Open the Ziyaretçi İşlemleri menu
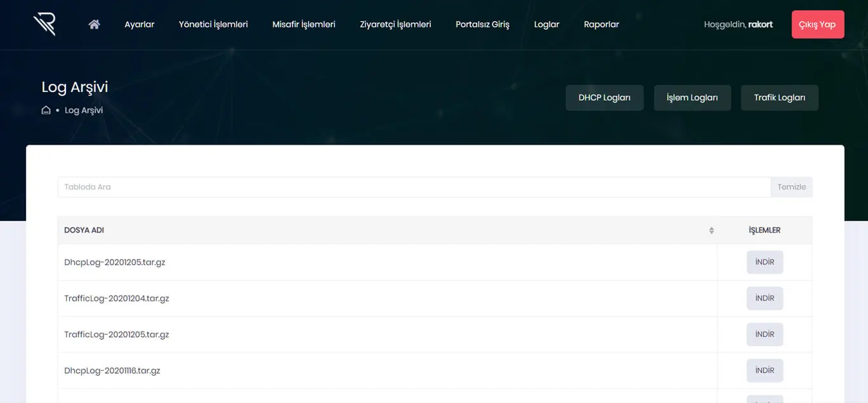This screenshot has width=868, height=403. tap(395, 24)
